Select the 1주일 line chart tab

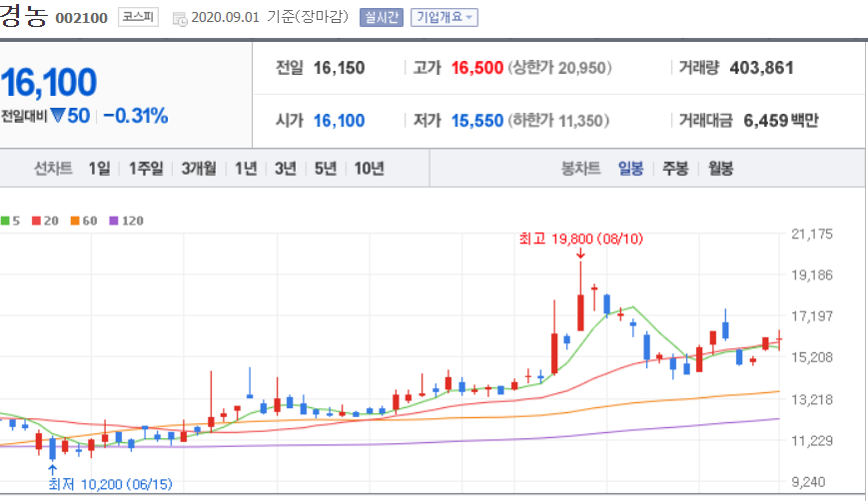146,168
